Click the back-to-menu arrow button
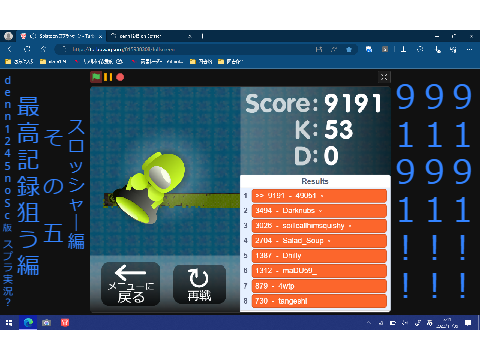The image size is (480, 360). (131, 284)
